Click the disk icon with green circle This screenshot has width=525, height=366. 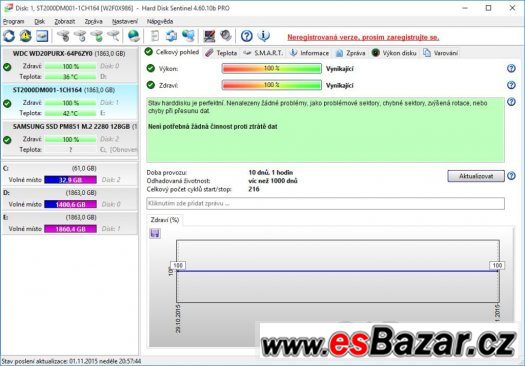pos(97,36)
